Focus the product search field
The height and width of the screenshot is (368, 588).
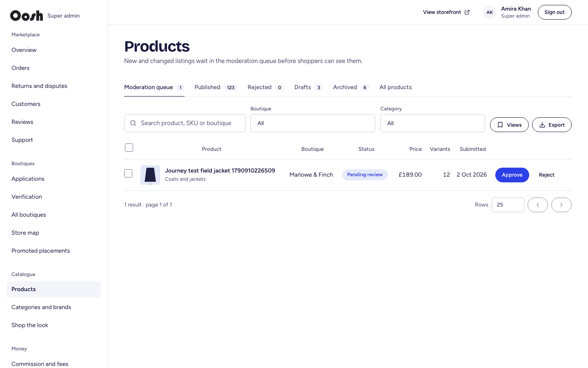[185, 123]
